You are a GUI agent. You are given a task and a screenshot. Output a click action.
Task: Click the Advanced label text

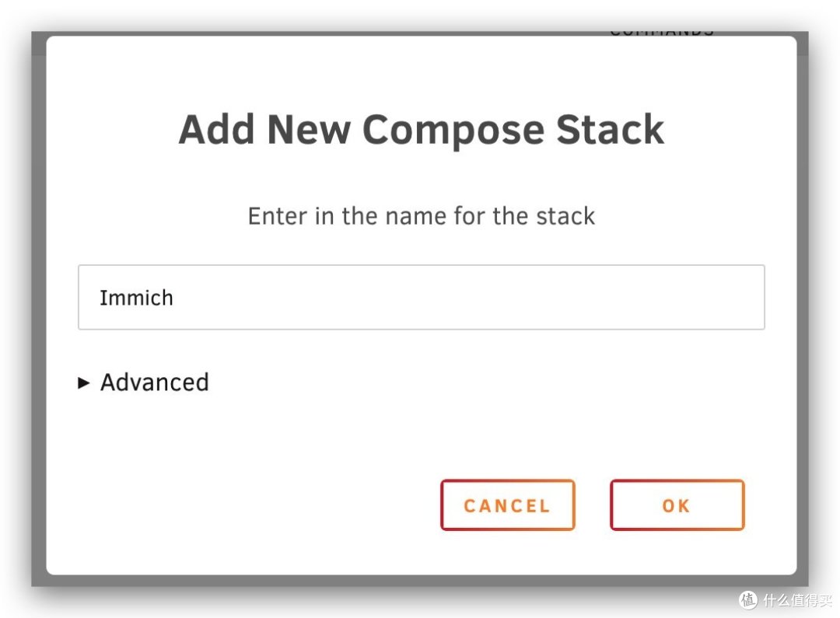(x=154, y=382)
